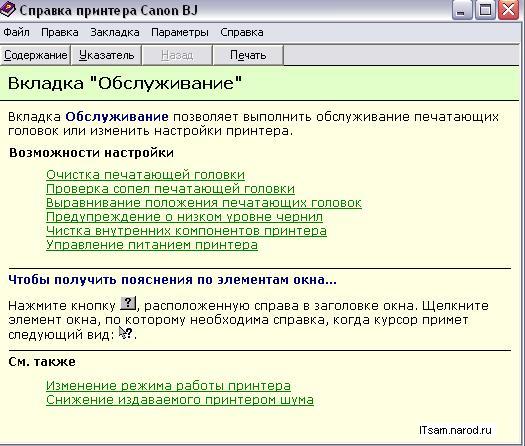This screenshot has width=525, height=446.
Task: Click the Печать button
Action: (248, 55)
